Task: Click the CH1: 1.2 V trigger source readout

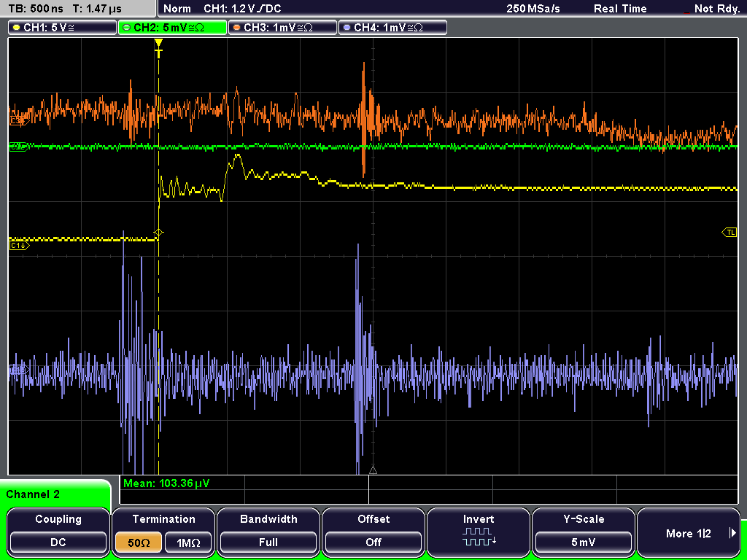Action: pyautogui.click(x=242, y=9)
